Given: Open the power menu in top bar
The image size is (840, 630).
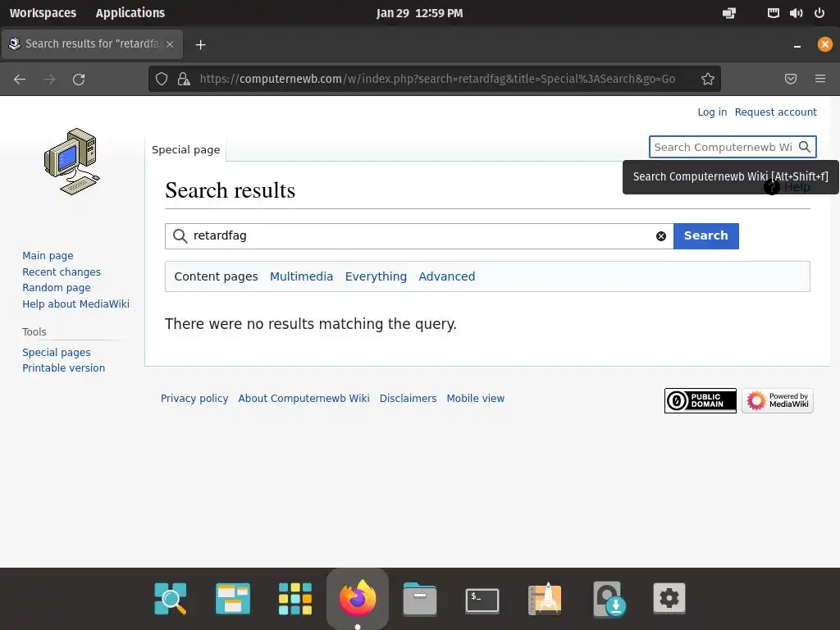Looking at the screenshot, I should click(819, 13).
